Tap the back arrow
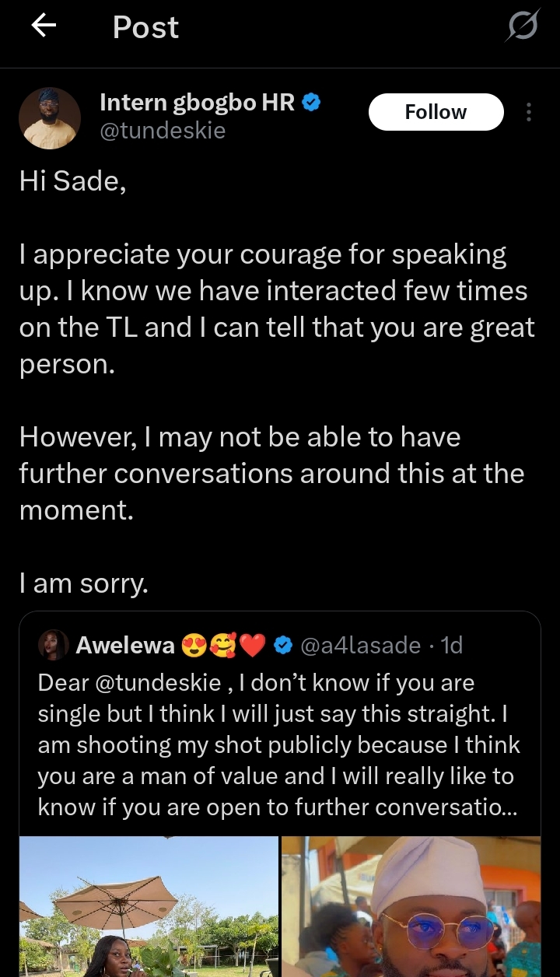The image size is (560, 977). 44,26
